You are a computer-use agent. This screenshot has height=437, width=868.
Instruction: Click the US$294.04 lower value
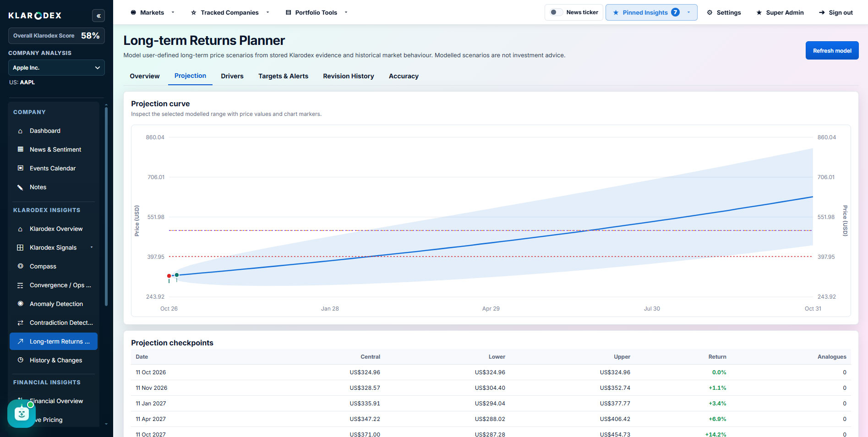pos(490,404)
